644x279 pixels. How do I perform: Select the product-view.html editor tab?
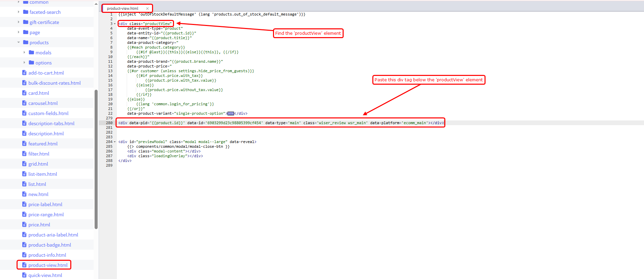point(123,8)
